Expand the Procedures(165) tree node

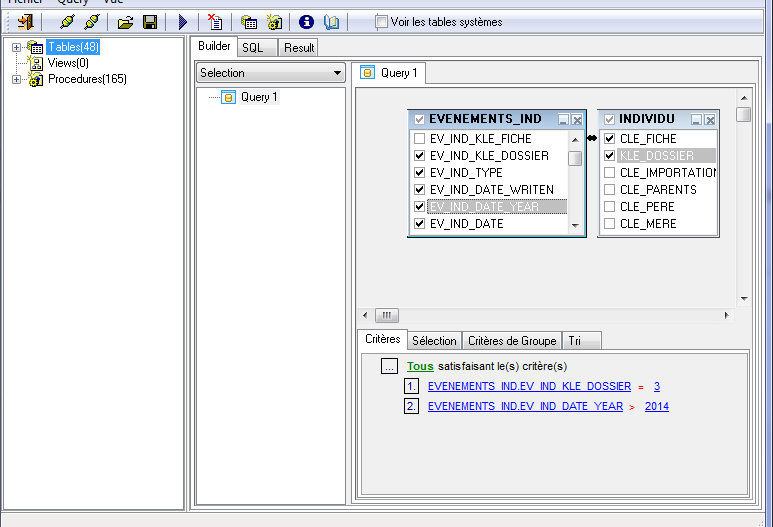16,79
